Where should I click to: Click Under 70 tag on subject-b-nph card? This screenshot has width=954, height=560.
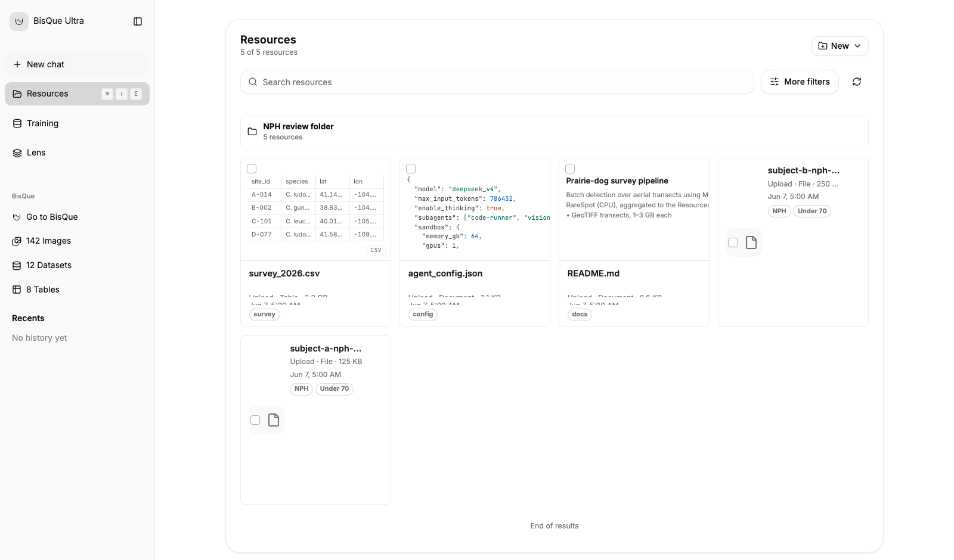click(812, 211)
